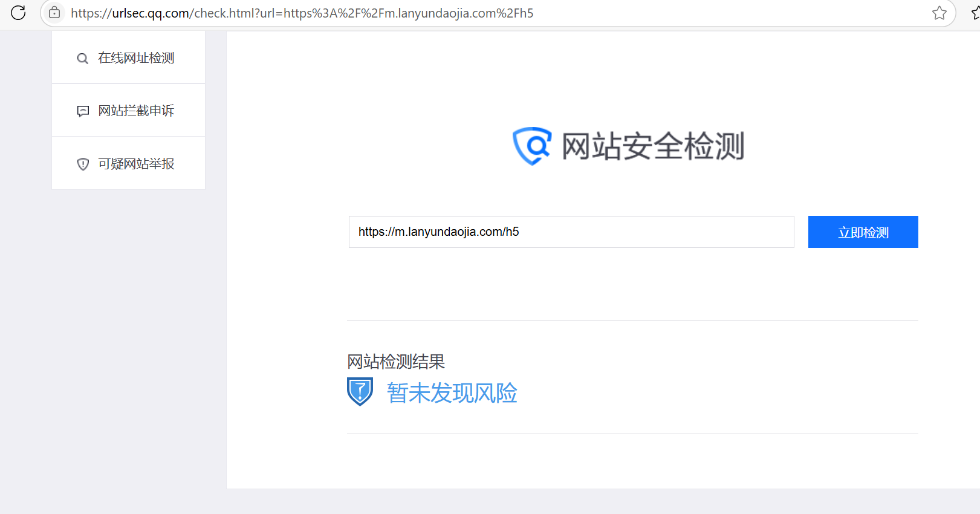The image size is (980, 514).
Task: Click the chat icon beside 网站拦截申诉
Action: coord(83,111)
